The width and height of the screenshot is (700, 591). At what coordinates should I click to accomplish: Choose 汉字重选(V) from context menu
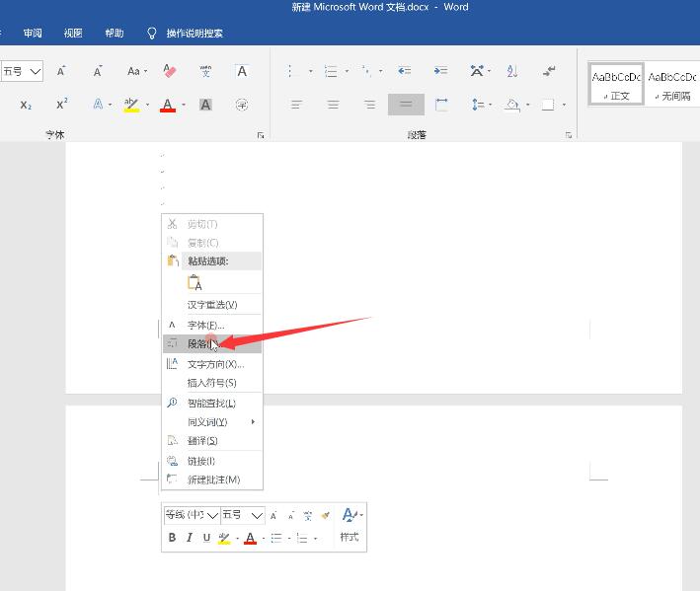pos(212,305)
